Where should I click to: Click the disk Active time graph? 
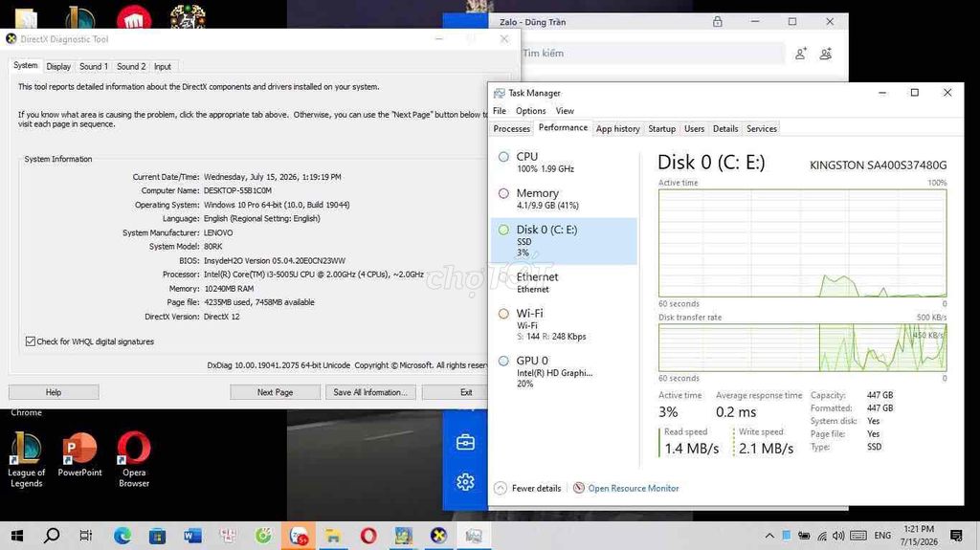pyautogui.click(x=803, y=243)
